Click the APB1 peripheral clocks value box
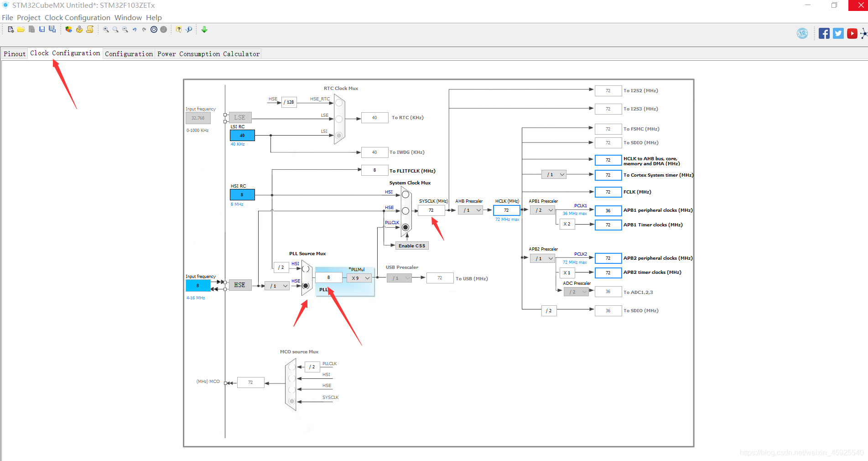The height and width of the screenshot is (461, 868). click(x=608, y=210)
